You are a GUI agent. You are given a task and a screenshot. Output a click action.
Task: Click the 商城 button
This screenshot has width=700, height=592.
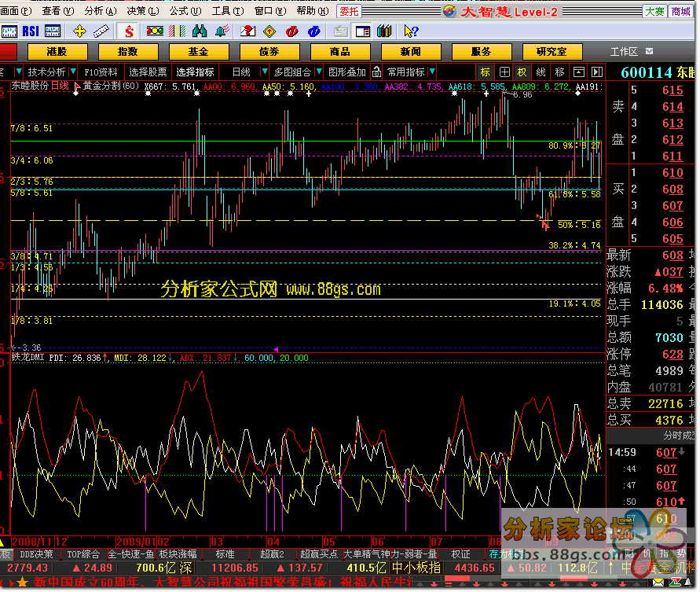681,11
